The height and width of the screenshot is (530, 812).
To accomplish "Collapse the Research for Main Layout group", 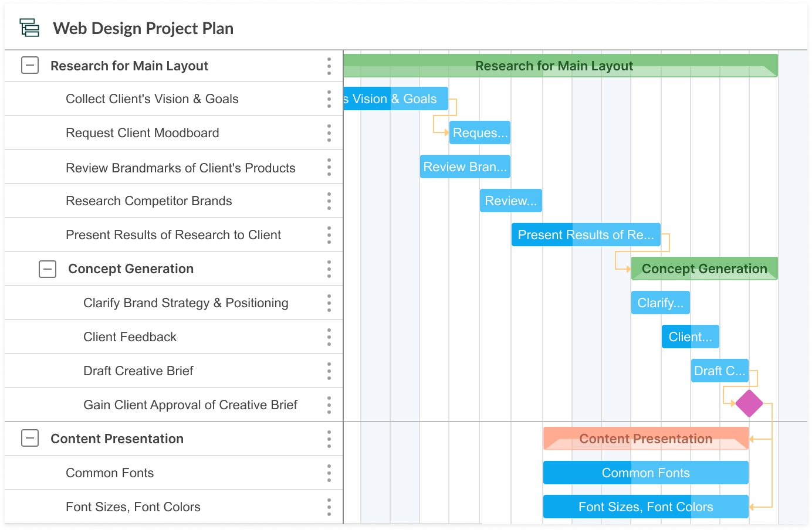I will 29,66.
